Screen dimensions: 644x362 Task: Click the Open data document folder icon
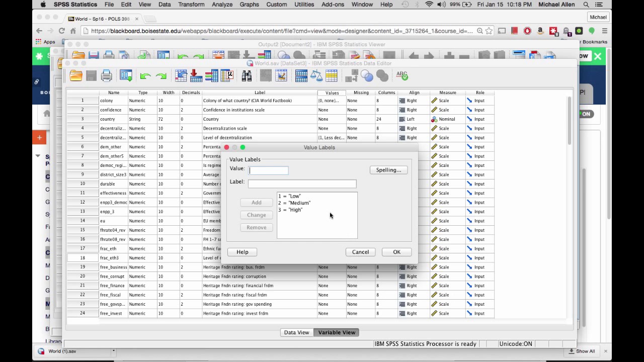point(76,76)
